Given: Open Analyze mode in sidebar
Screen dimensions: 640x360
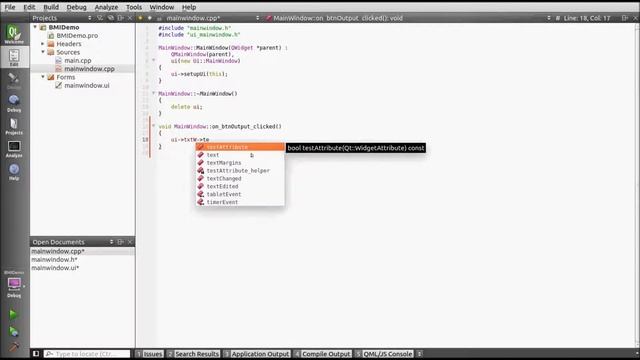Looking at the screenshot, I should (x=14, y=149).
